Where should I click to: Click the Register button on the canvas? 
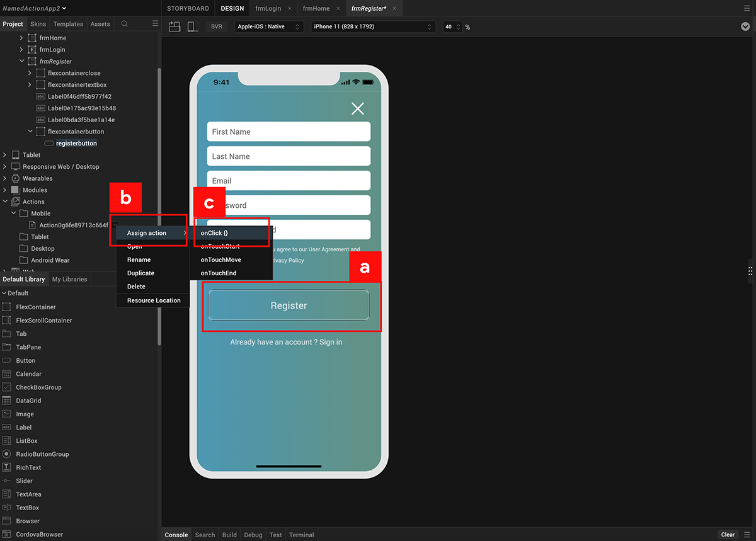pos(289,305)
